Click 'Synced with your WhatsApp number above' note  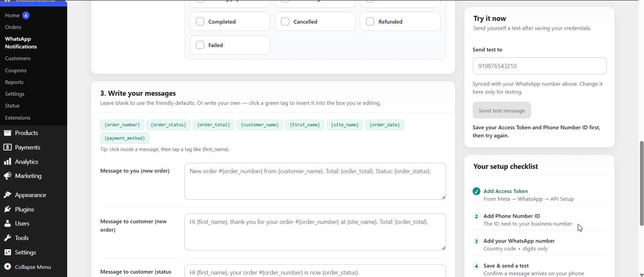point(537,88)
